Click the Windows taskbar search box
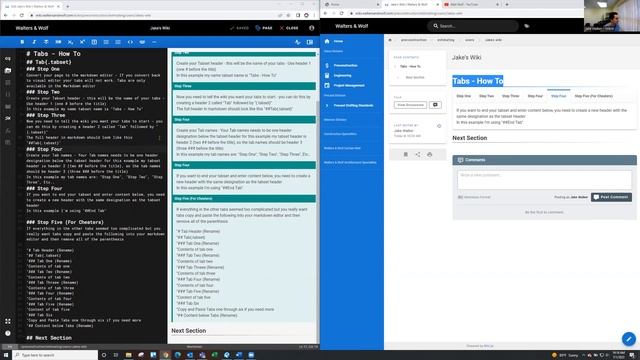Screen dimensions: 640x360 [x=55, y=355]
